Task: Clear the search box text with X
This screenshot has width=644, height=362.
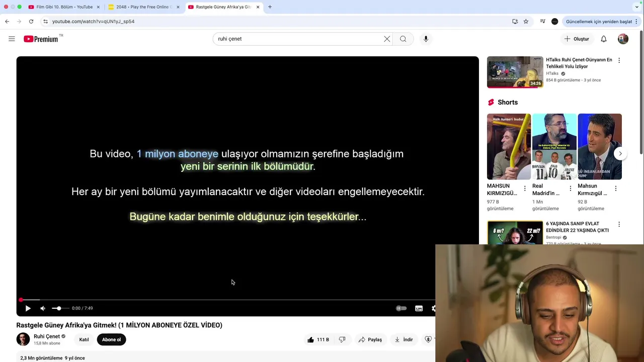Action: 387,39
